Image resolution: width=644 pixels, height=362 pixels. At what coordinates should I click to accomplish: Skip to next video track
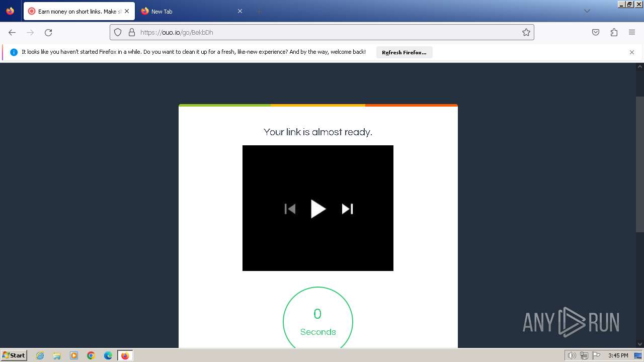click(x=347, y=209)
